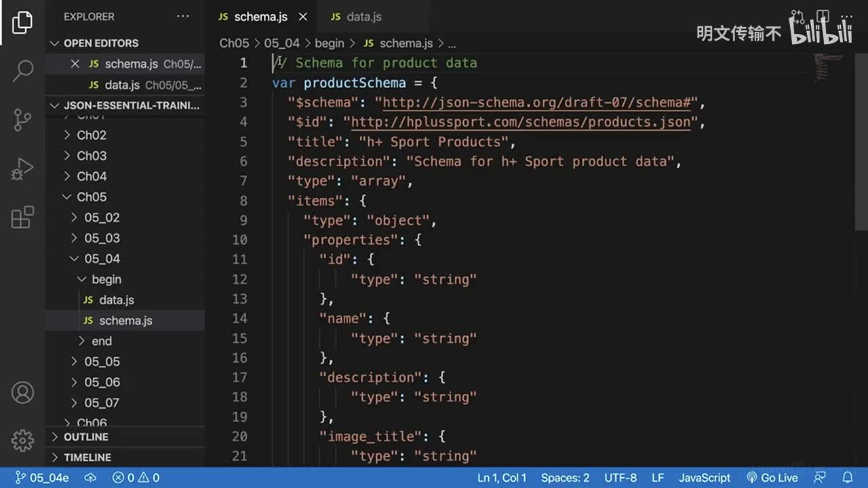Click line number 14 in the gutter
868x488 pixels.
point(239,319)
